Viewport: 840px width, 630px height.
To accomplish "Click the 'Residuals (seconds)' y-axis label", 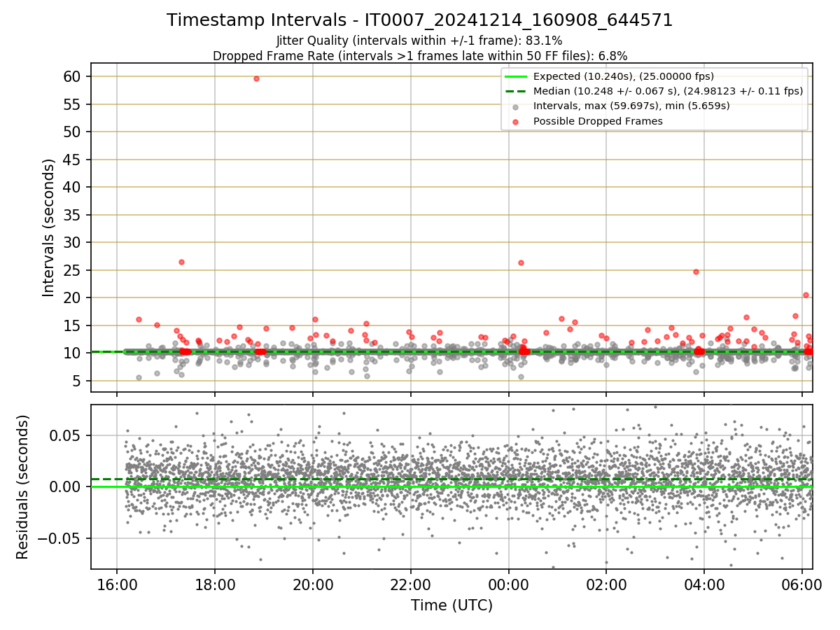I will 23,487.
